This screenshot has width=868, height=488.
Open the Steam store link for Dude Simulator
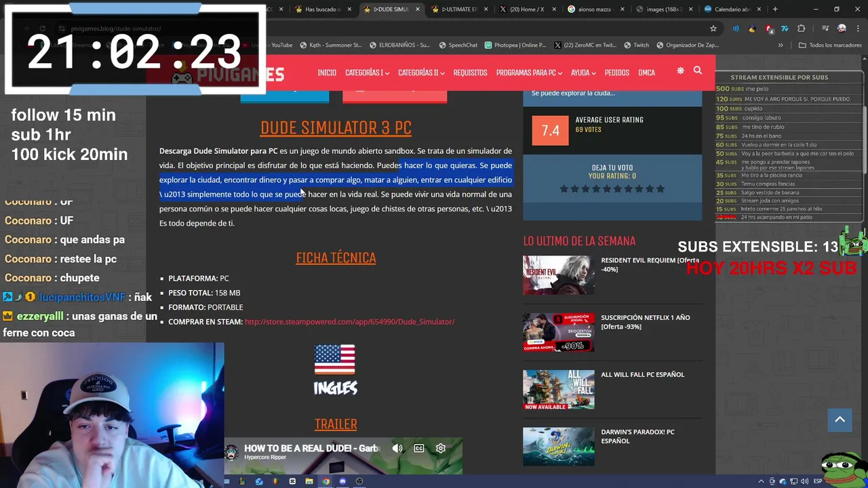tap(349, 321)
